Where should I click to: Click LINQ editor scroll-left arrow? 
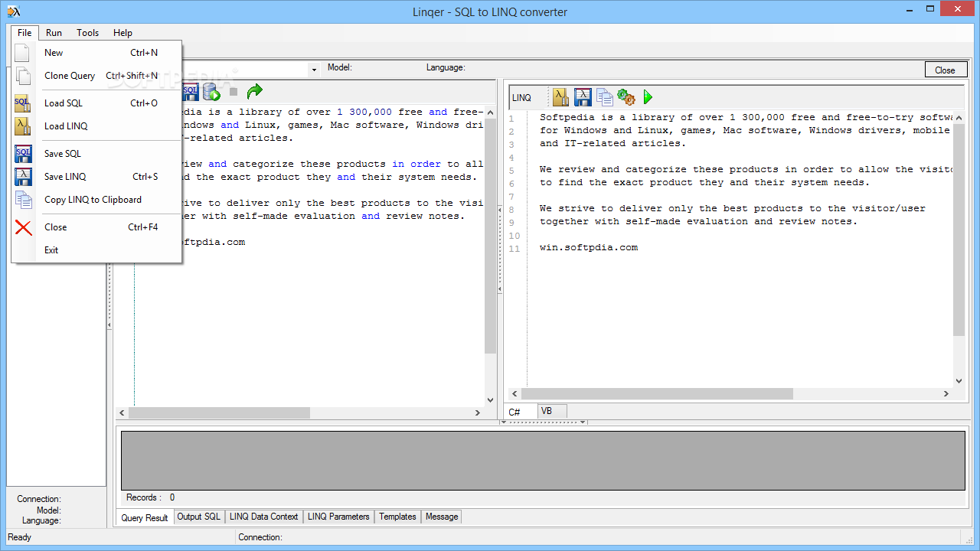[x=515, y=393]
